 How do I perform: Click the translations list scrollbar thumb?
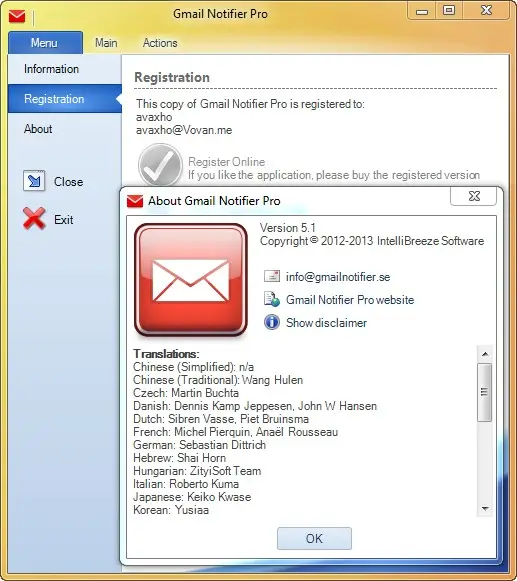coord(485,392)
